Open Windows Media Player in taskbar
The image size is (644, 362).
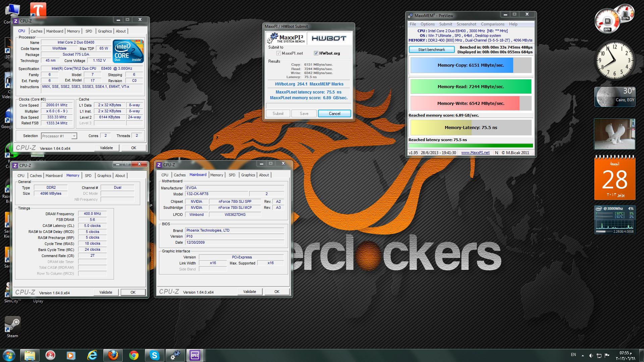(71, 355)
